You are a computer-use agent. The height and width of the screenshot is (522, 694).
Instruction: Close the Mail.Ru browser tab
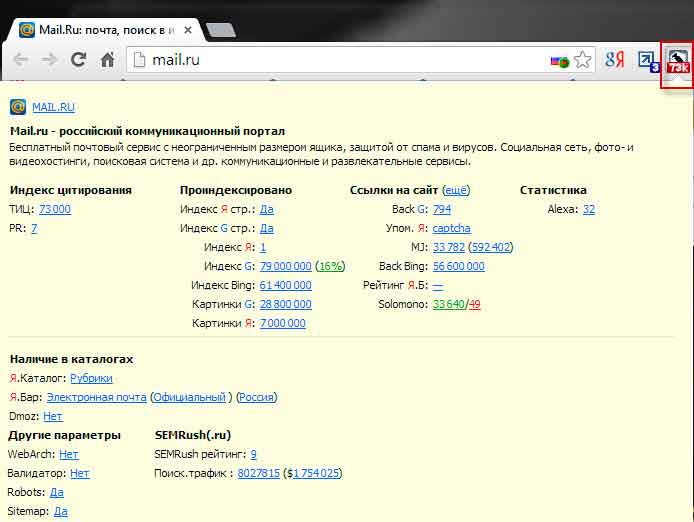(188, 30)
